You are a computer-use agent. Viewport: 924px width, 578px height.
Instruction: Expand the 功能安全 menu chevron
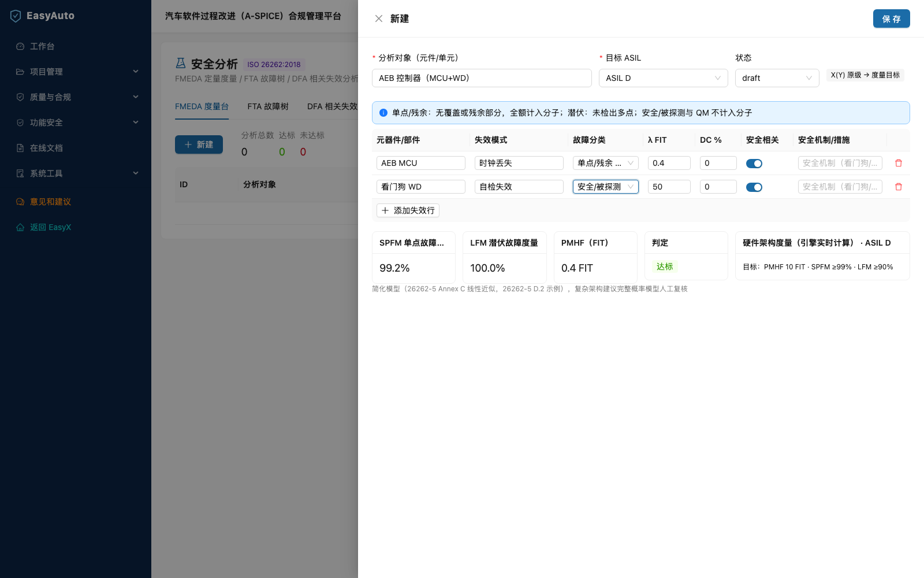point(136,123)
